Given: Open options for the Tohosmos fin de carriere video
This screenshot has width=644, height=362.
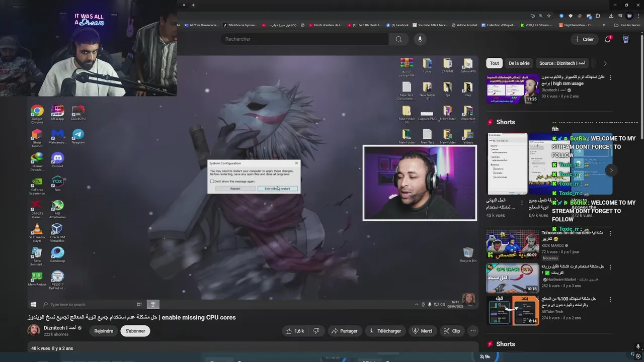Looking at the screenshot, I should coord(610,233).
